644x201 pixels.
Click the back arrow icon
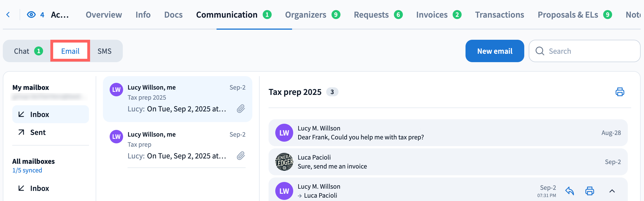(x=8, y=15)
